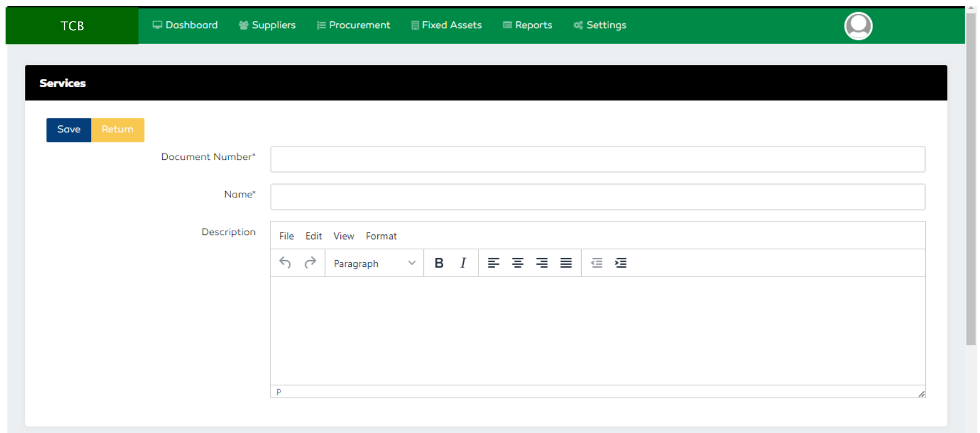Viewport: 980px width, 433px height.
Task: Click the Return button
Action: (x=118, y=130)
